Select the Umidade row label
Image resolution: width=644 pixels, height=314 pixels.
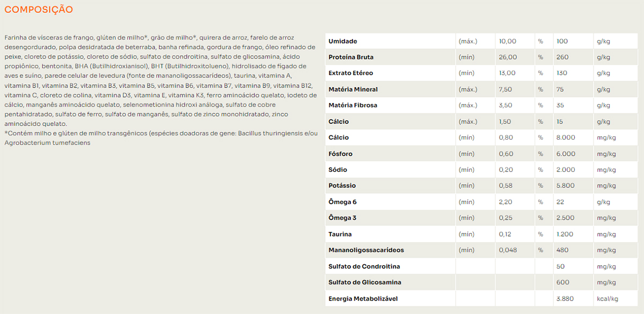[x=342, y=41]
